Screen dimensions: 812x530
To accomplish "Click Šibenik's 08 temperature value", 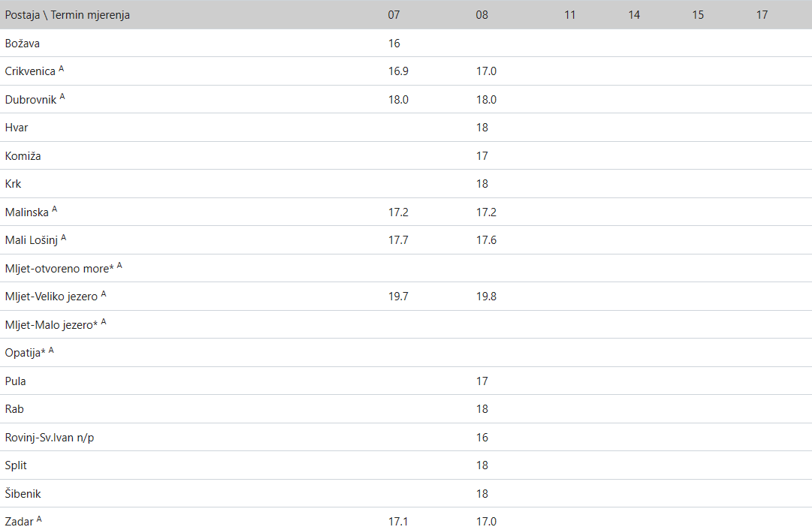I will click(482, 494).
